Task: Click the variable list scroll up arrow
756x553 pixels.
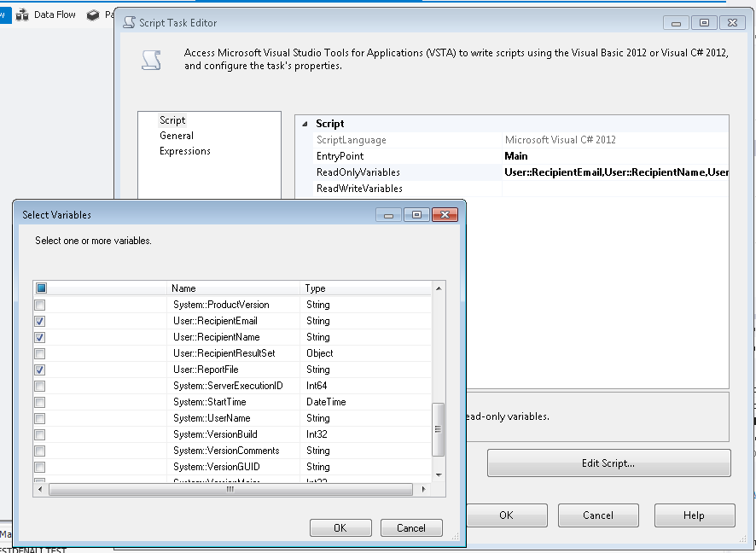Action: click(439, 288)
